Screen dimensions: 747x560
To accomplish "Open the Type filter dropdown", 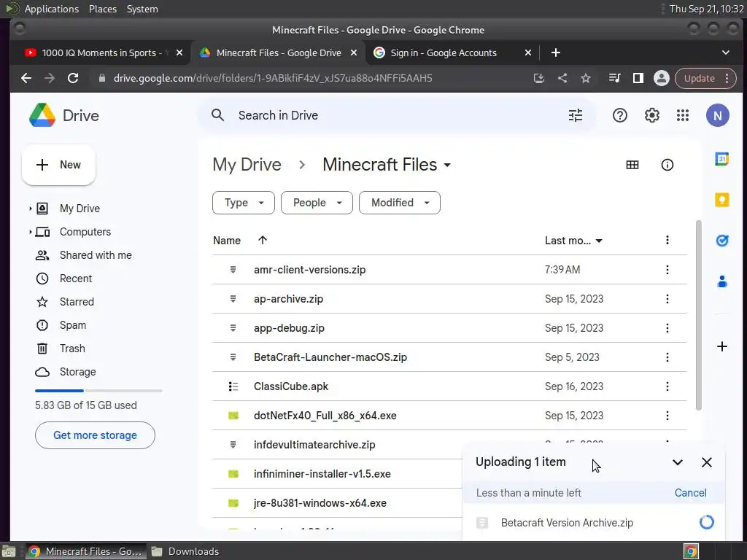I will pos(244,203).
